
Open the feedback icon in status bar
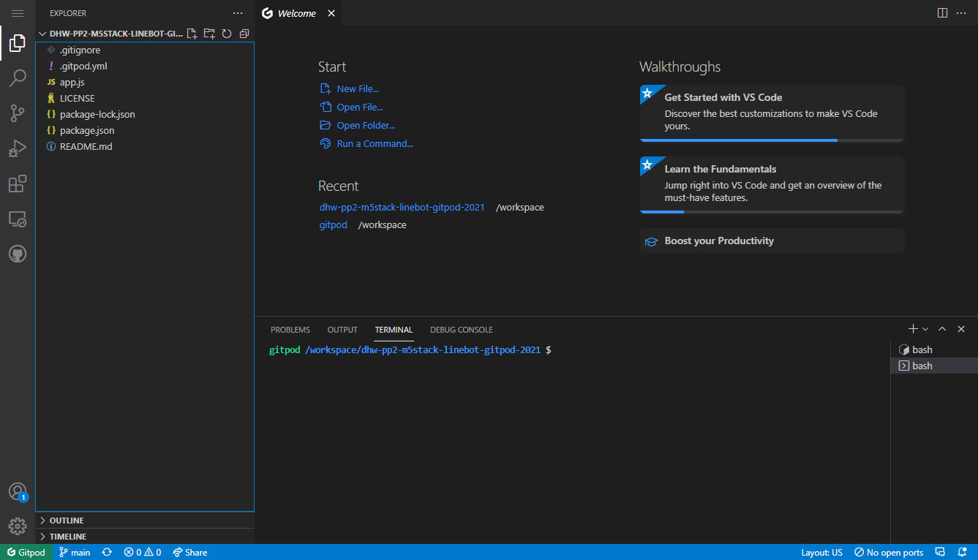pos(942,552)
